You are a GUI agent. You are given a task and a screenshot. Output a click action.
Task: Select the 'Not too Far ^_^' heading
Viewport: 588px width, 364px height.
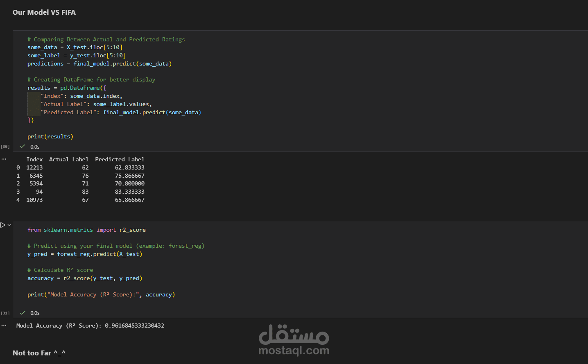click(39, 353)
